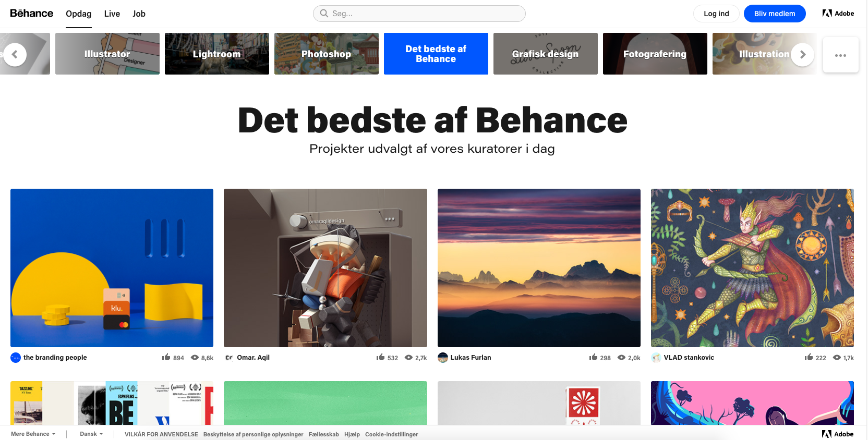Screen dimensions: 868x440
Task: Open the Photoshop category tile
Action: point(327,54)
